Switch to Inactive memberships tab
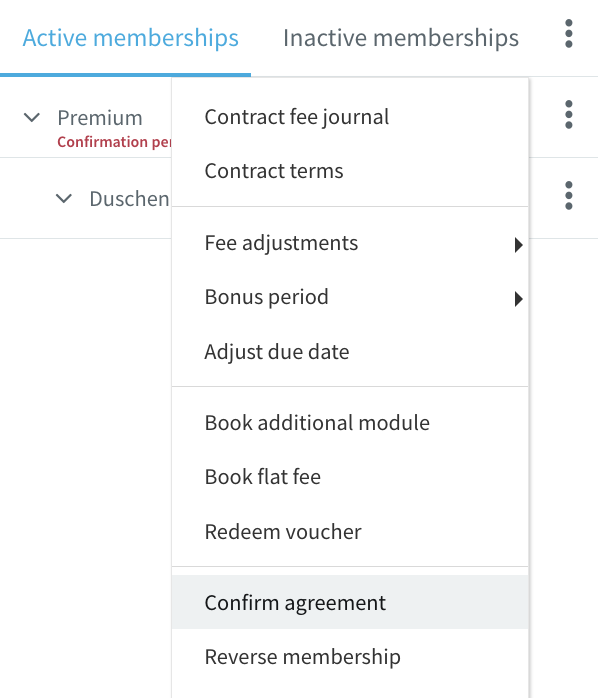 click(401, 38)
